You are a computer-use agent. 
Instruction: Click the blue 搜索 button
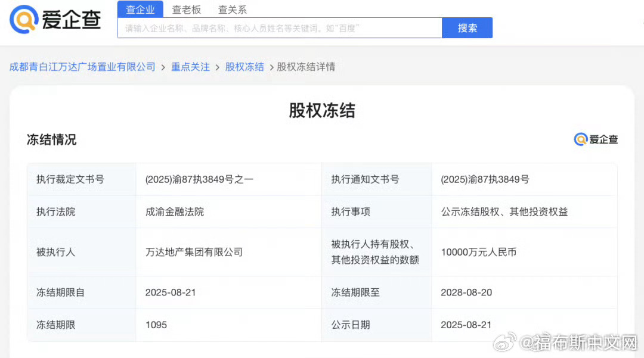point(467,28)
